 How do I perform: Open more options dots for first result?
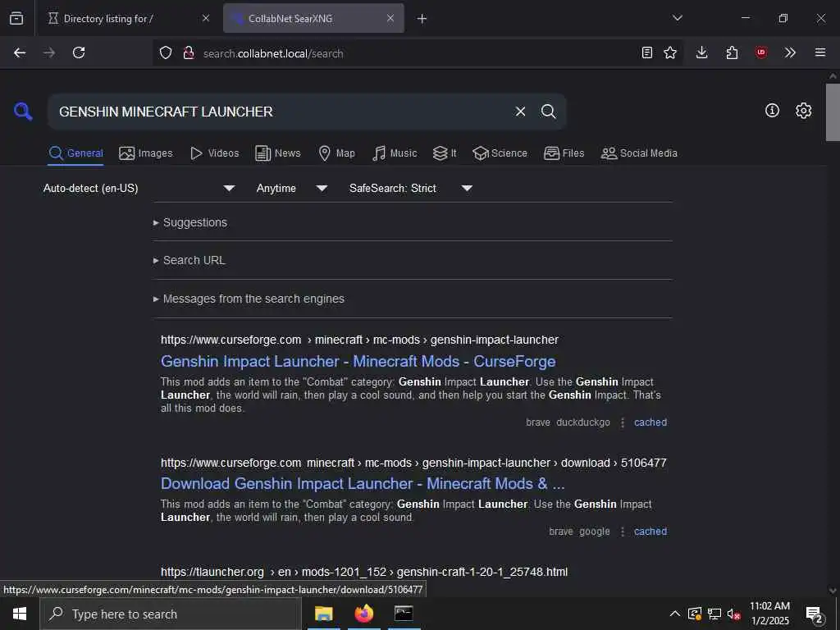[623, 422]
